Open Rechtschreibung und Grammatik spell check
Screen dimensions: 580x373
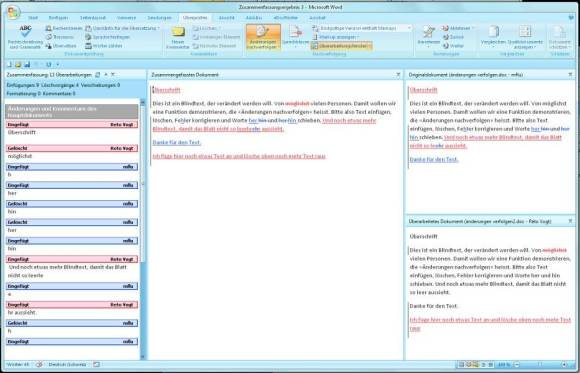tap(25, 37)
